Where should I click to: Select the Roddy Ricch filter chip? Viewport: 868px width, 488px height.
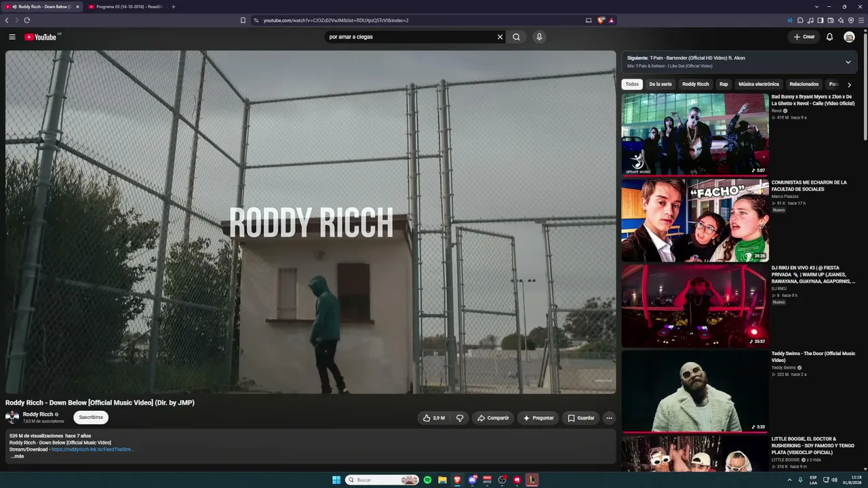pyautogui.click(x=695, y=84)
